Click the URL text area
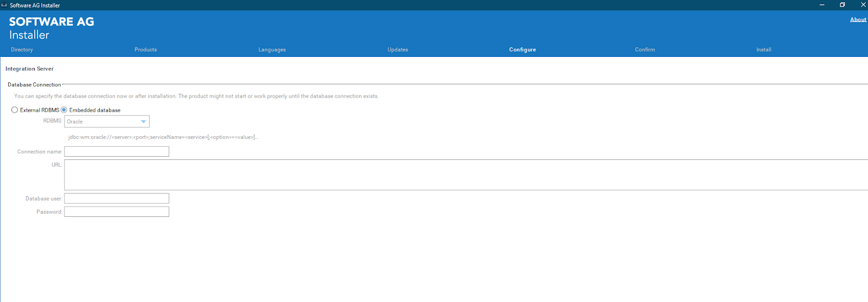Viewport: 868px width, 302px height. coord(466,175)
